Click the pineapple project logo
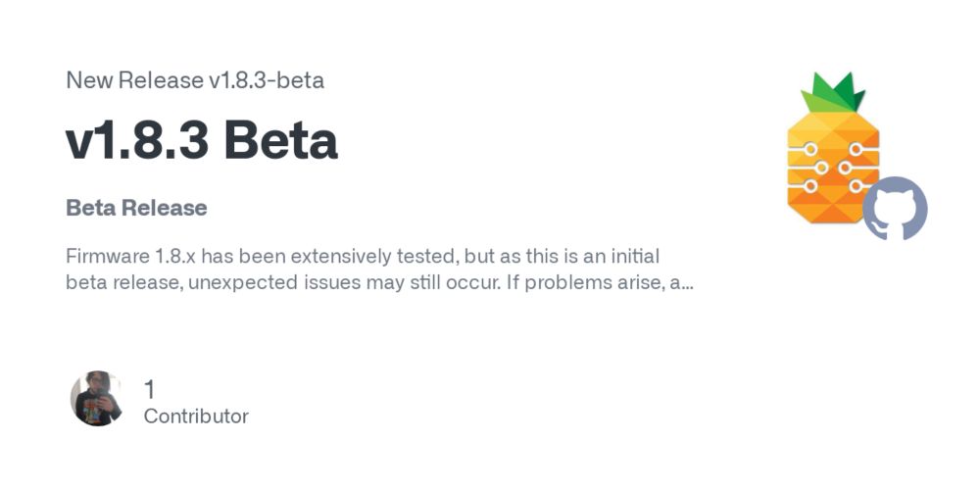The height and width of the screenshot is (490, 980). click(x=833, y=148)
